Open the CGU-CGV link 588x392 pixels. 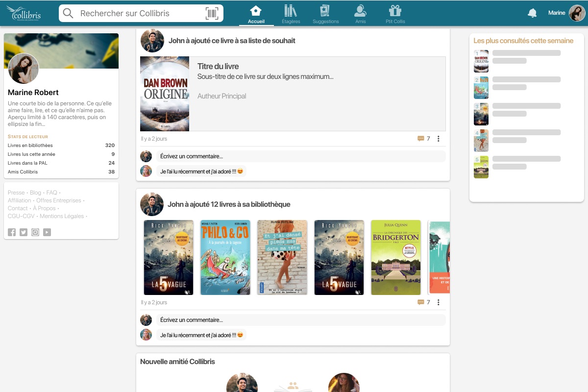click(22, 216)
